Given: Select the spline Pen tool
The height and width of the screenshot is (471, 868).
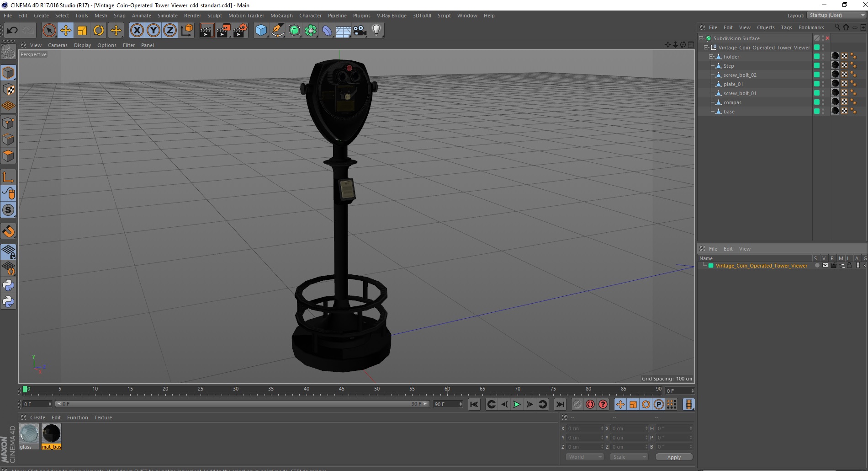Looking at the screenshot, I should coord(278,31).
